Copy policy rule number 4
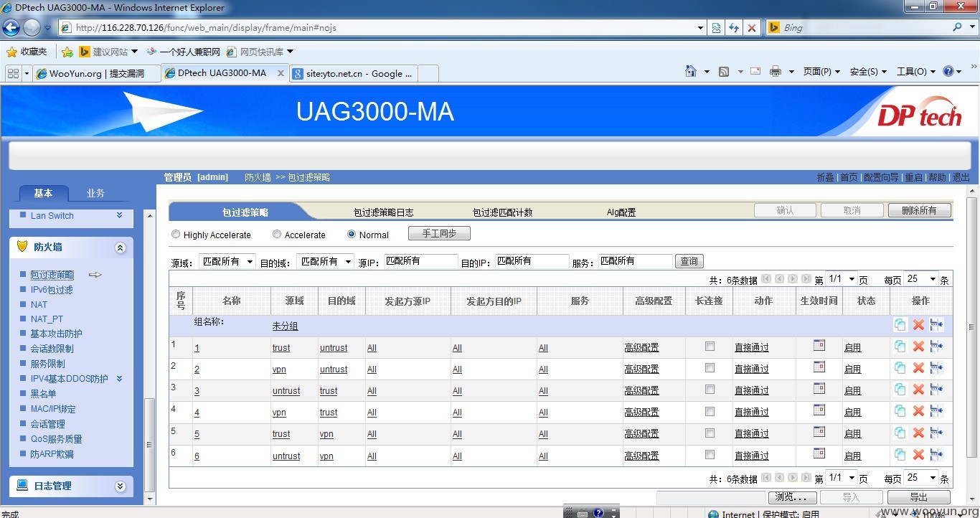 coord(900,410)
